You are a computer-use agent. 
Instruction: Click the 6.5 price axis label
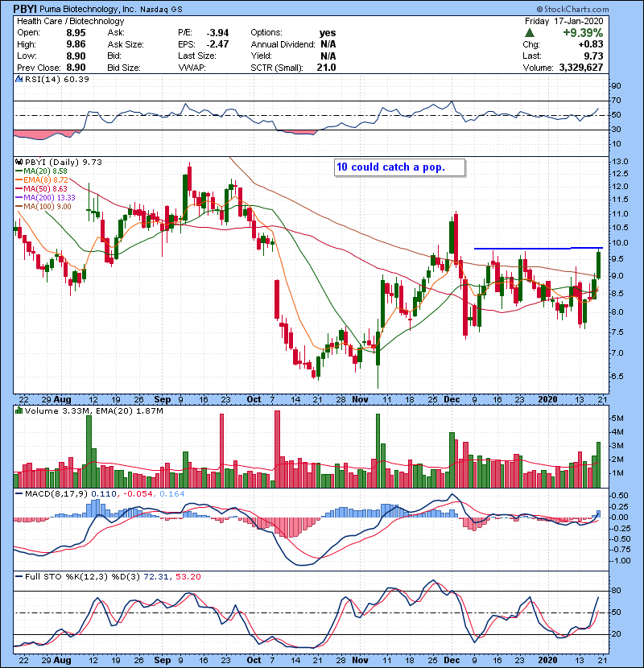(617, 376)
